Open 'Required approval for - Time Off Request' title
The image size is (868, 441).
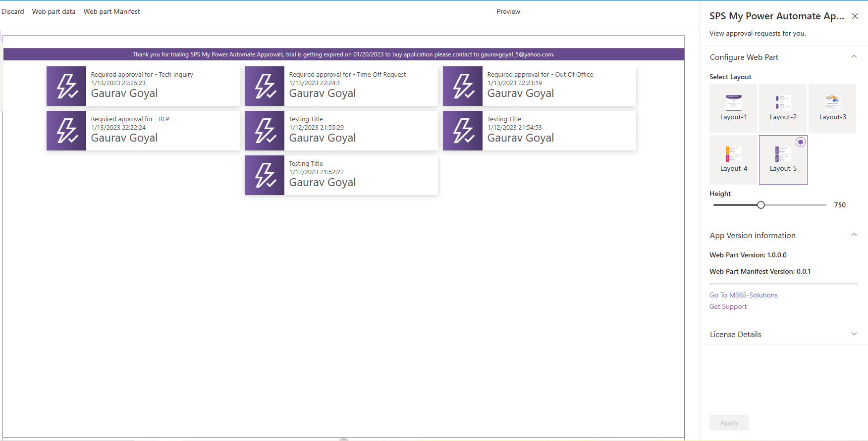coord(347,75)
